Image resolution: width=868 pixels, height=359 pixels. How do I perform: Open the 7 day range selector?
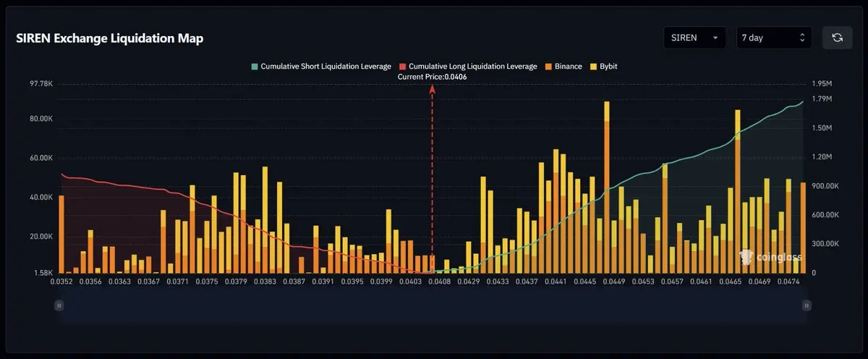pos(774,38)
